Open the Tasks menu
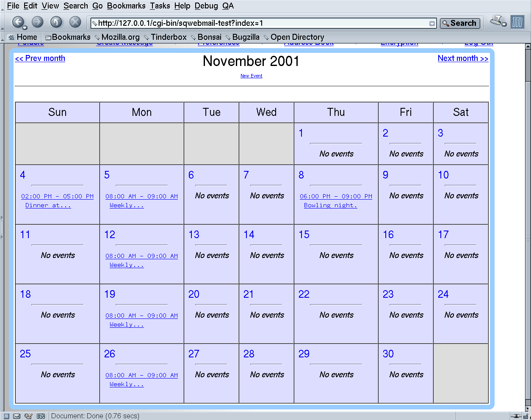 tap(160, 6)
